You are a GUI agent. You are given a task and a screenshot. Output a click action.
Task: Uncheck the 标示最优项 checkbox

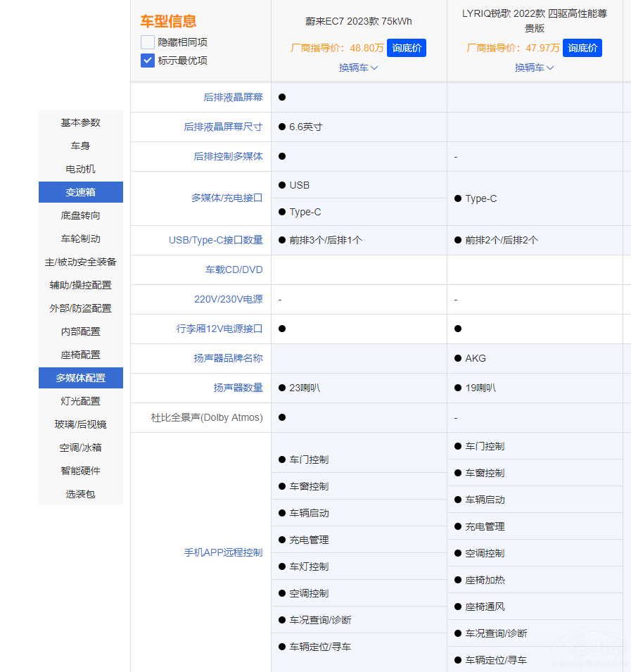point(148,61)
